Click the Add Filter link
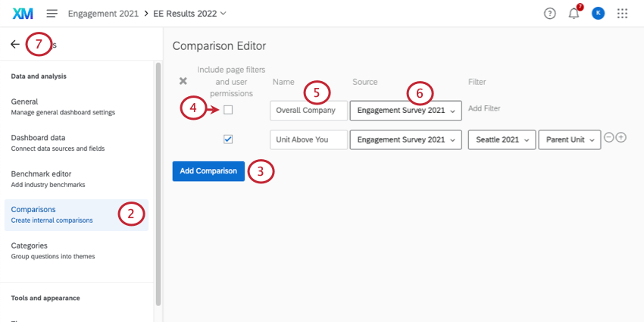Screen dimensions: 644x322 [x=484, y=109]
